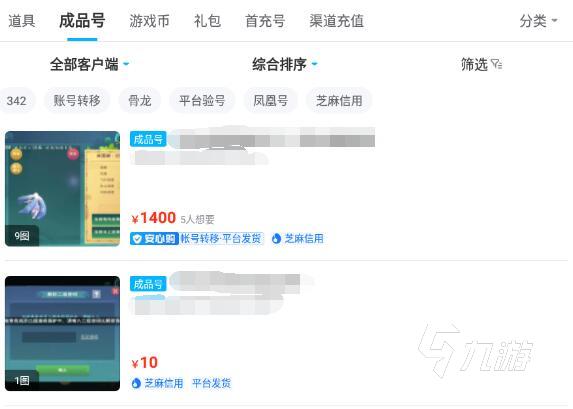Click the 芝麻信用 droplet icon on ¥10 listing

[136, 383]
